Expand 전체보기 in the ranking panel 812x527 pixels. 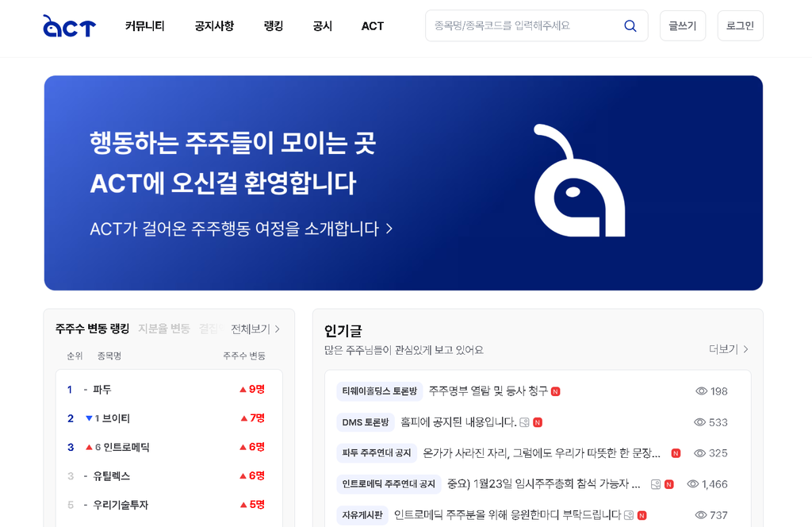pyautogui.click(x=255, y=329)
